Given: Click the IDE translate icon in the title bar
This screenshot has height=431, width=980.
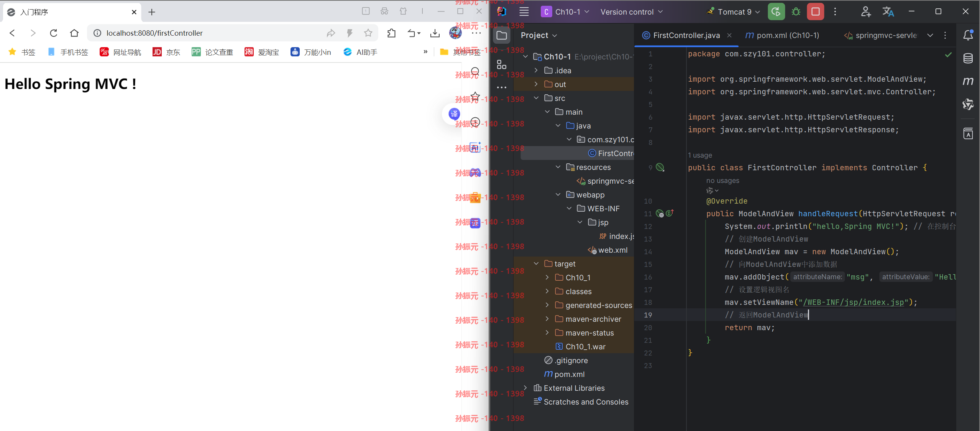Looking at the screenshot, I should pyautogui.click(x=888, y=12).
